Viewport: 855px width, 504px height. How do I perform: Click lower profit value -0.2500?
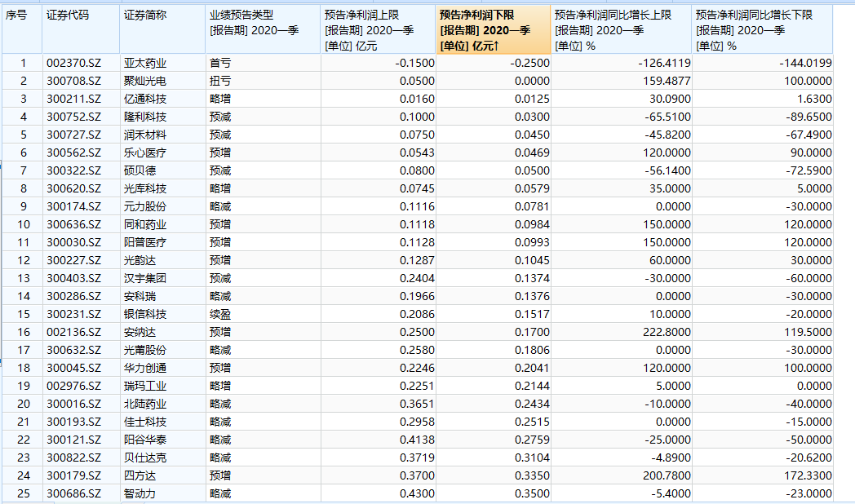coord(530,64)
